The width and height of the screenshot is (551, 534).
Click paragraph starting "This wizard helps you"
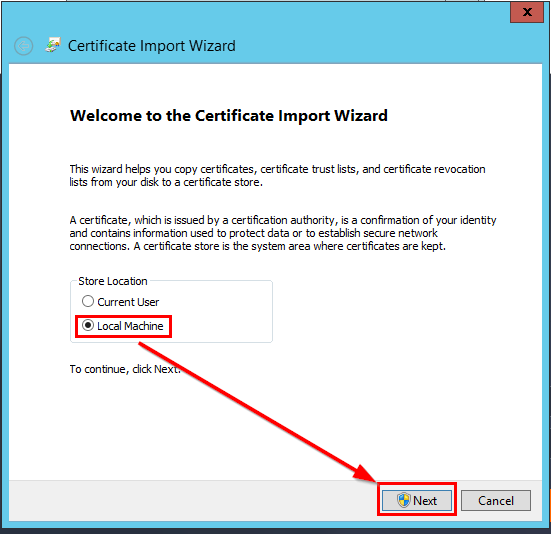click(x=277, y=176)
